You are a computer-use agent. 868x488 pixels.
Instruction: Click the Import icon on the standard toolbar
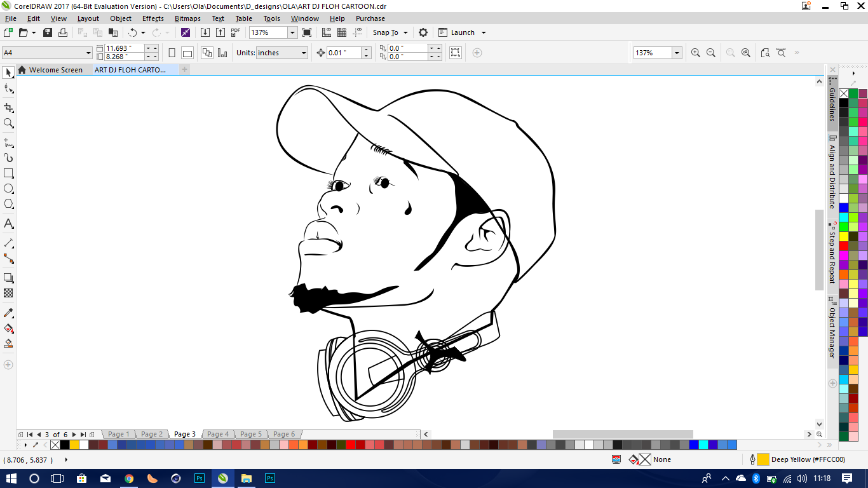[x=205, y=32]
